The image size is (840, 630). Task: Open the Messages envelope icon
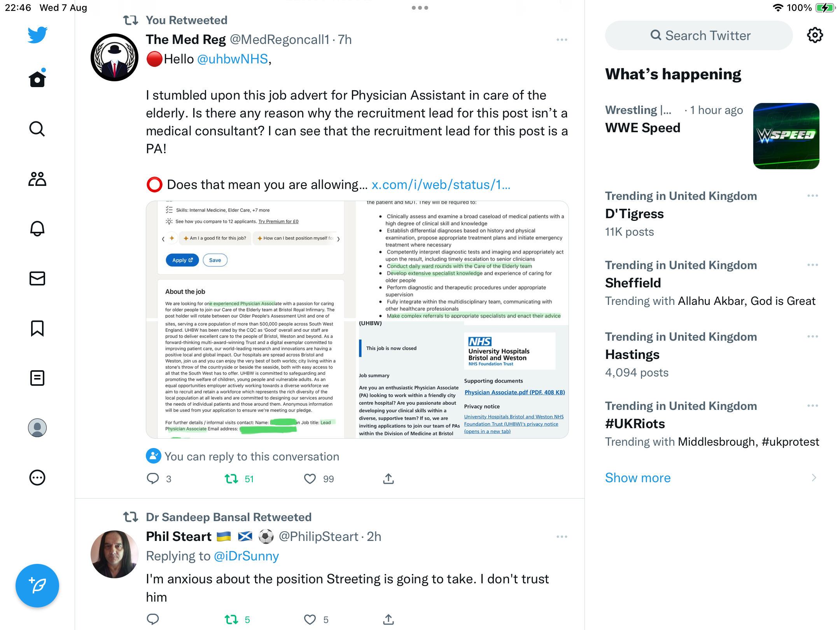[x=37, y=278]
